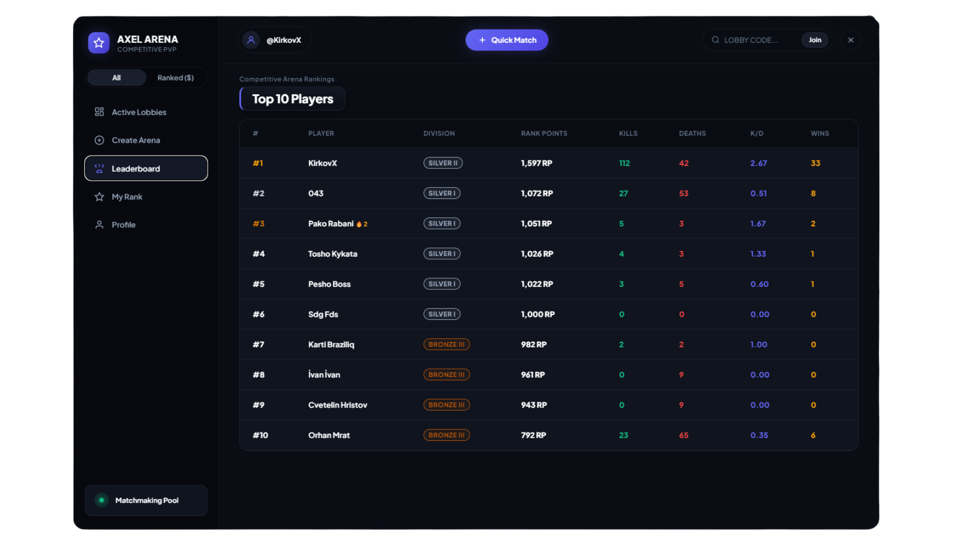Click the user avatar icon beside @KirkovX
Viewport: 980px width, 551px height.
251,40
